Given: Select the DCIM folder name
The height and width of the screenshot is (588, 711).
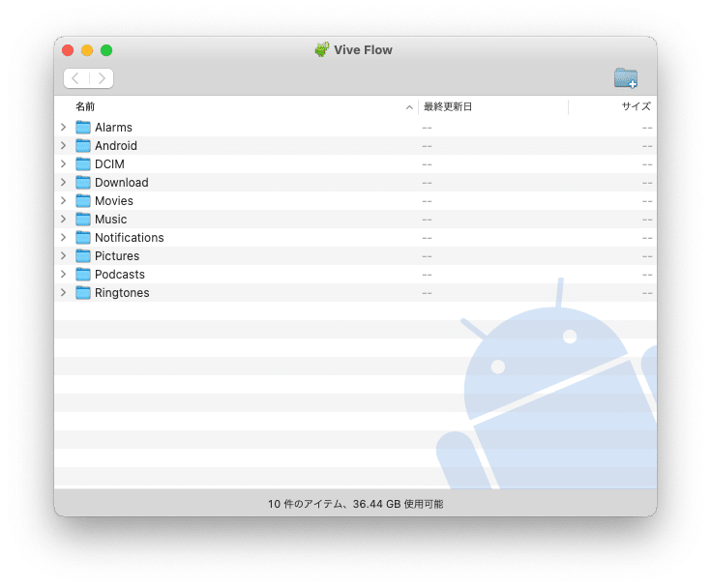Looking at the screenshot, I should (x=109, y=164).
